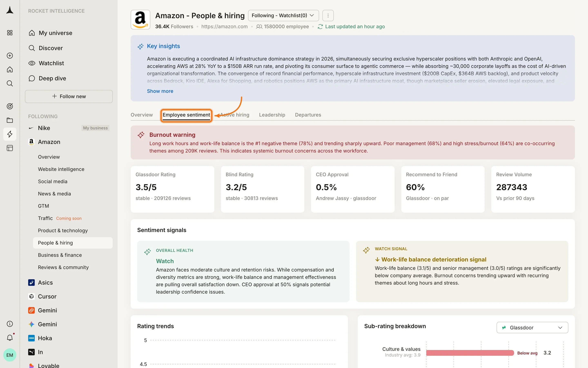Click the Asics logo icon in Following list
The image size is (588, 368).
click(31, 282)
